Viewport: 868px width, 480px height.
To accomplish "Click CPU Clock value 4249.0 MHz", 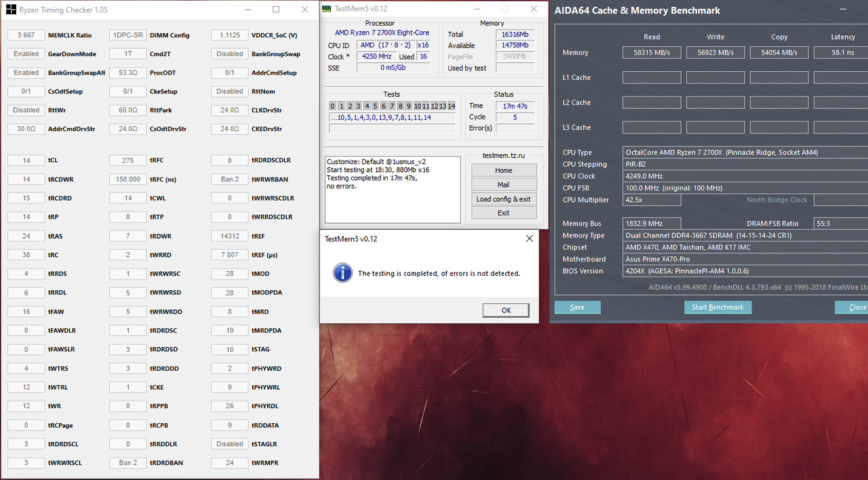I will (x=745, y=176).
